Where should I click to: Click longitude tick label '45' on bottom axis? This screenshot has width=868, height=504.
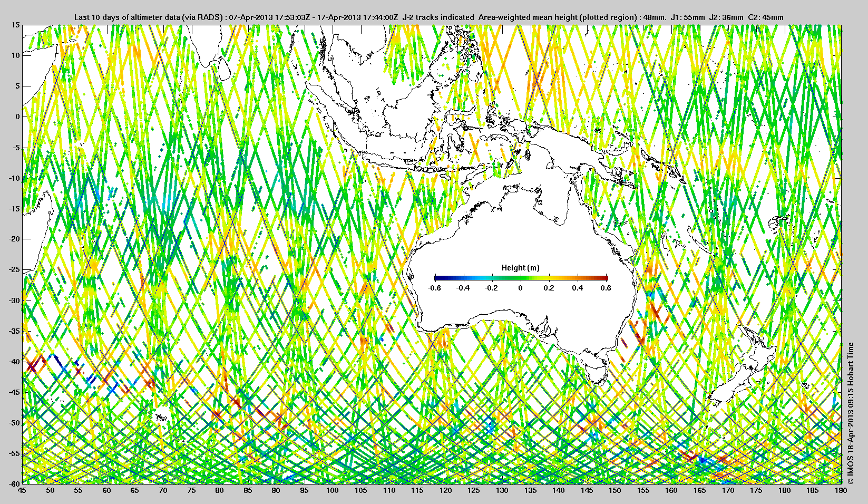[x=22, y=491]
